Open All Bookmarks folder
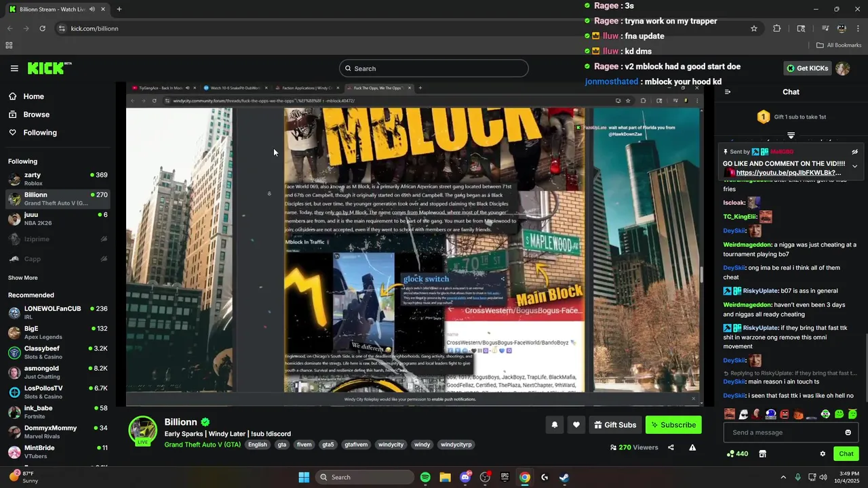Image resolution: width=868 pixels, height=488 pixels. point(839,45)
